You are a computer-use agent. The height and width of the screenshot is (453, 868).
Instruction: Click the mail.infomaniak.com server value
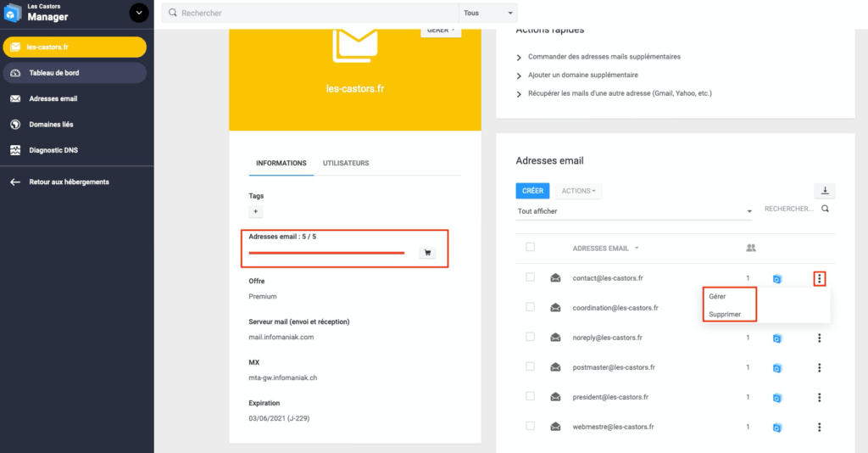tap(281, 337)
